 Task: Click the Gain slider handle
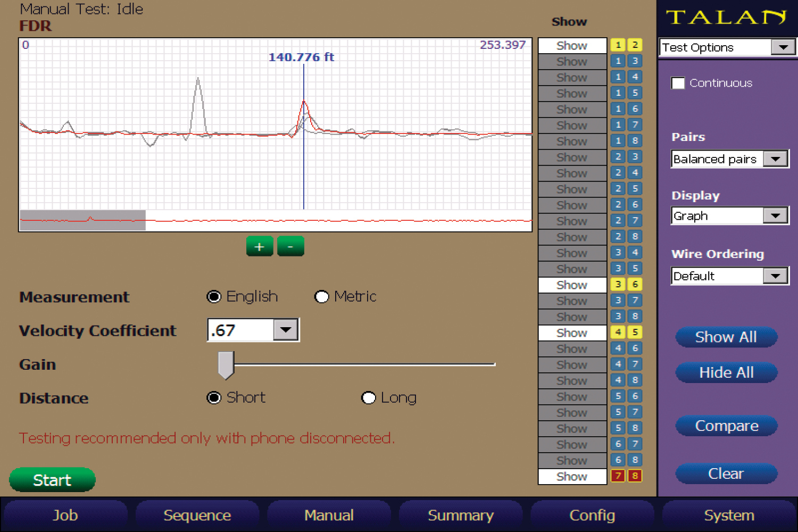pos(226,364)
